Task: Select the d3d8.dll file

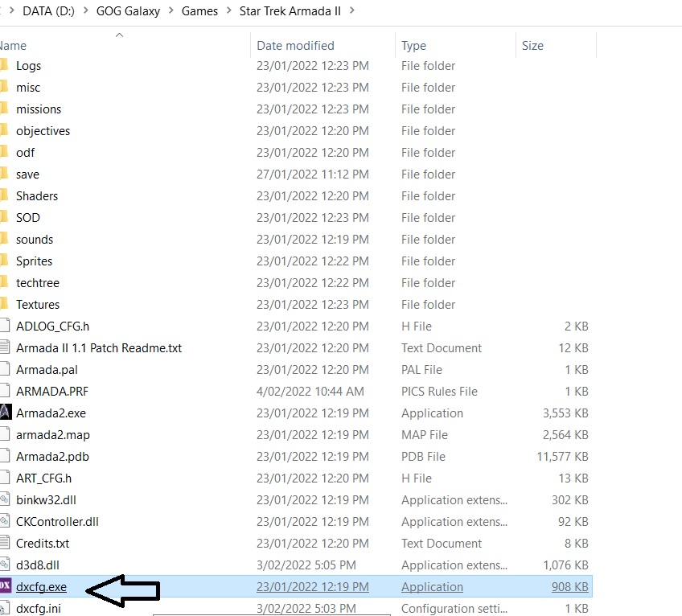Action: [x=38, y=565]
